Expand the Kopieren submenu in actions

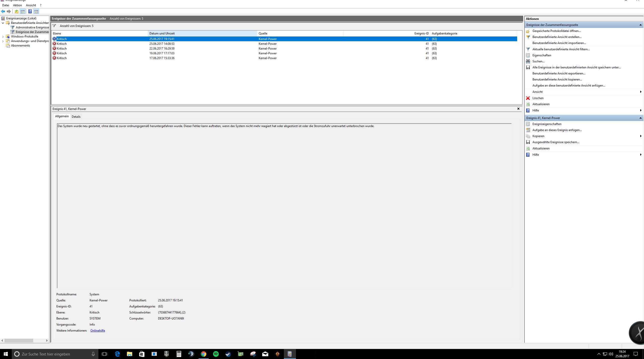640,136
